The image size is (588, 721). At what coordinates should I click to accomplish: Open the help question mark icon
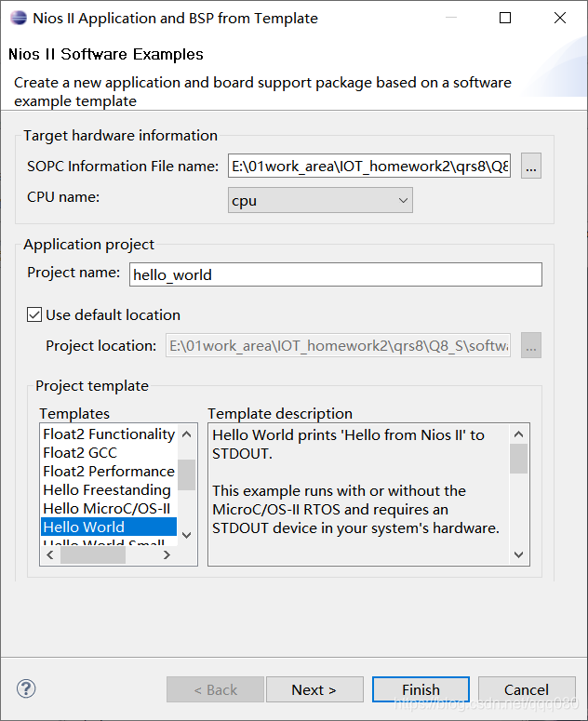coord(26,688)
